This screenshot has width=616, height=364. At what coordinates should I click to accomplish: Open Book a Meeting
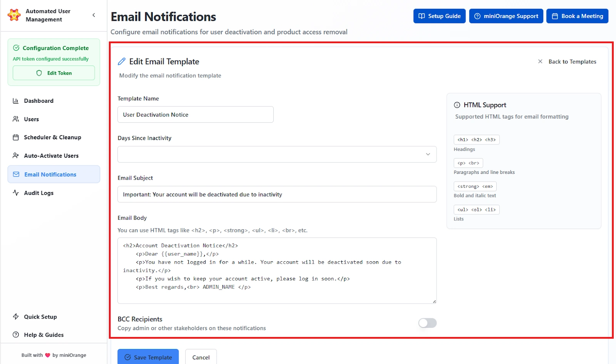click(577, 16)
